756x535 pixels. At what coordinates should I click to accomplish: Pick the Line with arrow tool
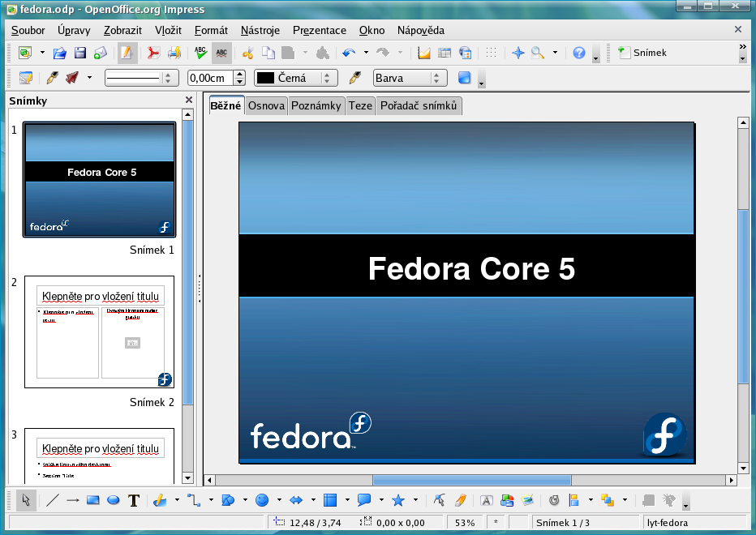[x=73, y=501]
